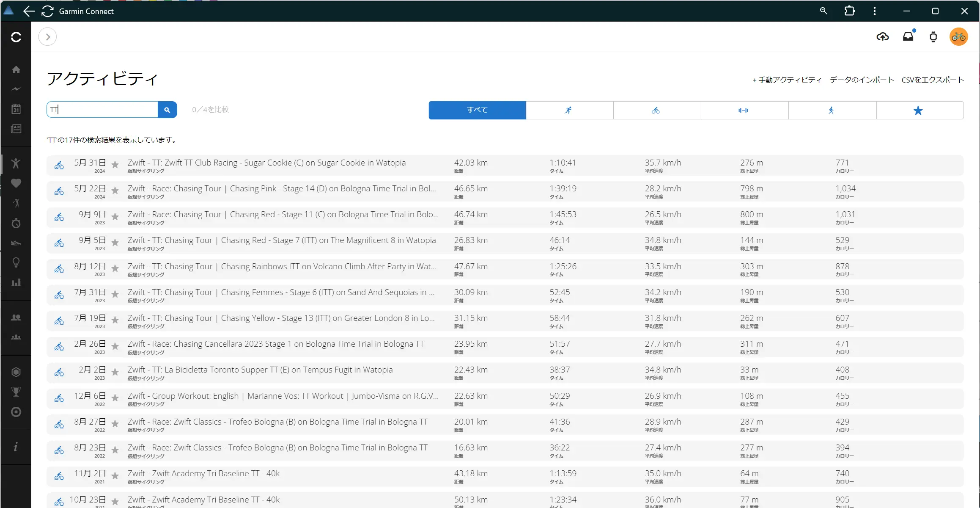Favorite the 7月 31日 Chasing Femmes activity star
980x508 pixels.
coord(115,295)
